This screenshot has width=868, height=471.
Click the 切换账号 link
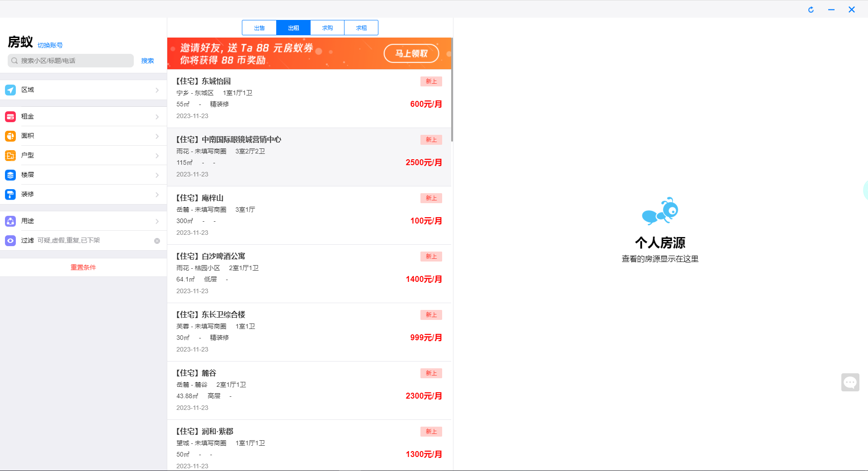50,45
